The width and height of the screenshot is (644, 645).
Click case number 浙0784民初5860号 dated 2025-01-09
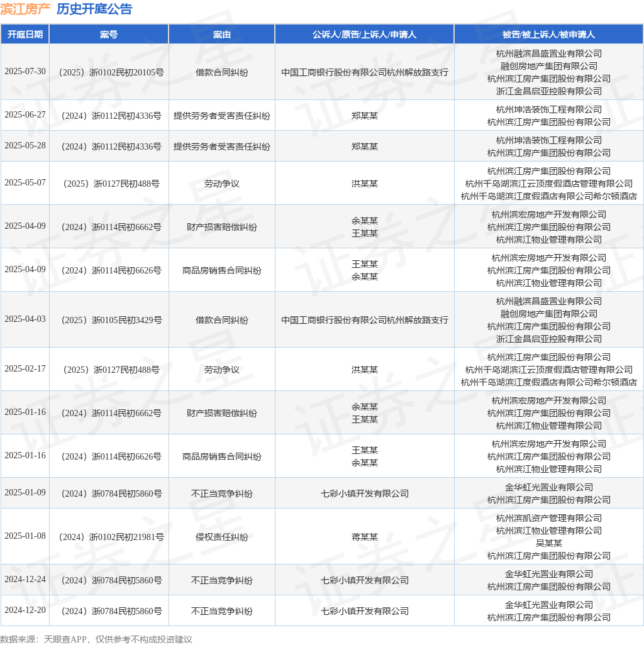coord(111,493)
